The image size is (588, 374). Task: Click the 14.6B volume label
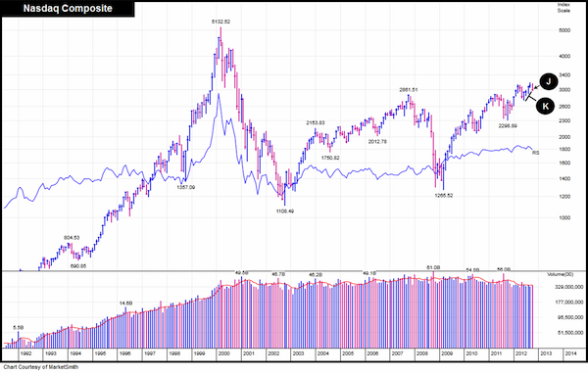coord(126,303)
